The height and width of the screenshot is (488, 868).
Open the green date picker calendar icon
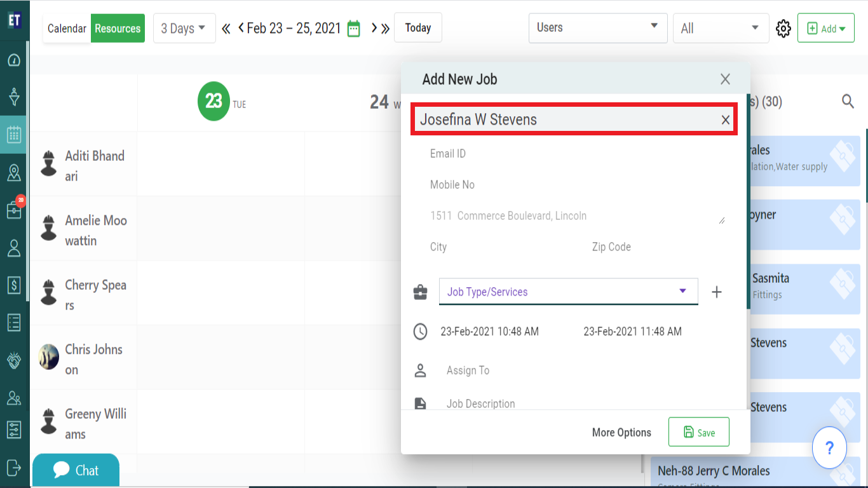[354, 29]
